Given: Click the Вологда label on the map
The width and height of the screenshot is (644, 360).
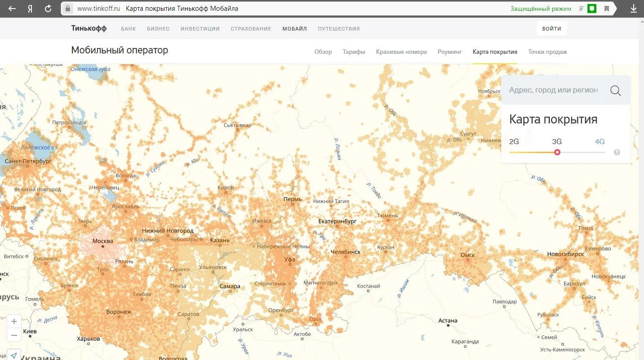Looking at the screenshot, I should [x=125, y=176].
